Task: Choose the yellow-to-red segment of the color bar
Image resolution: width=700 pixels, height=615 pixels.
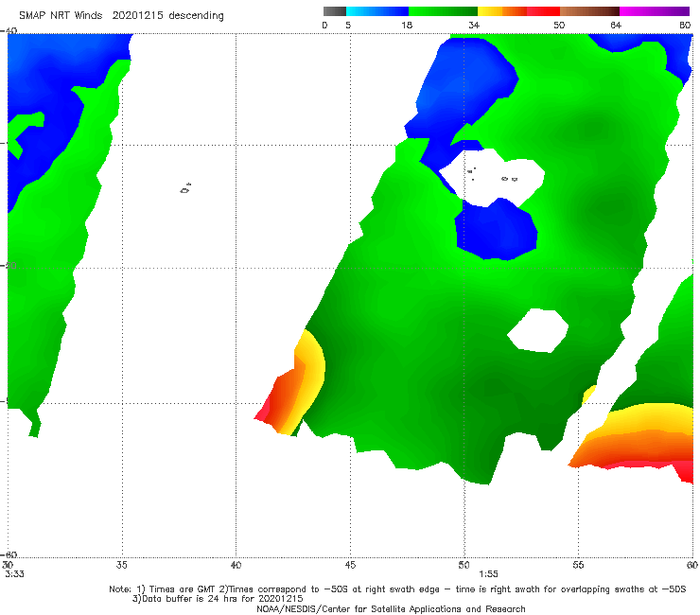Action: point(518,11)
